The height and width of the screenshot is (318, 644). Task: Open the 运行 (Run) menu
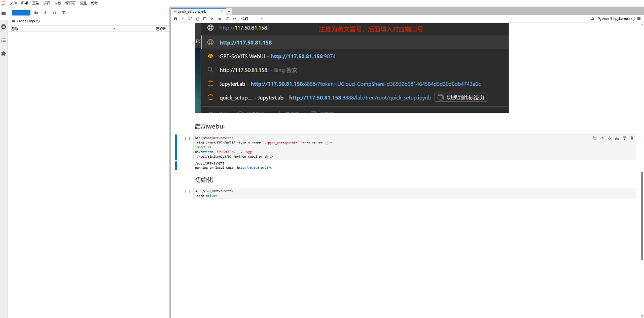click(x=47, y=3)
